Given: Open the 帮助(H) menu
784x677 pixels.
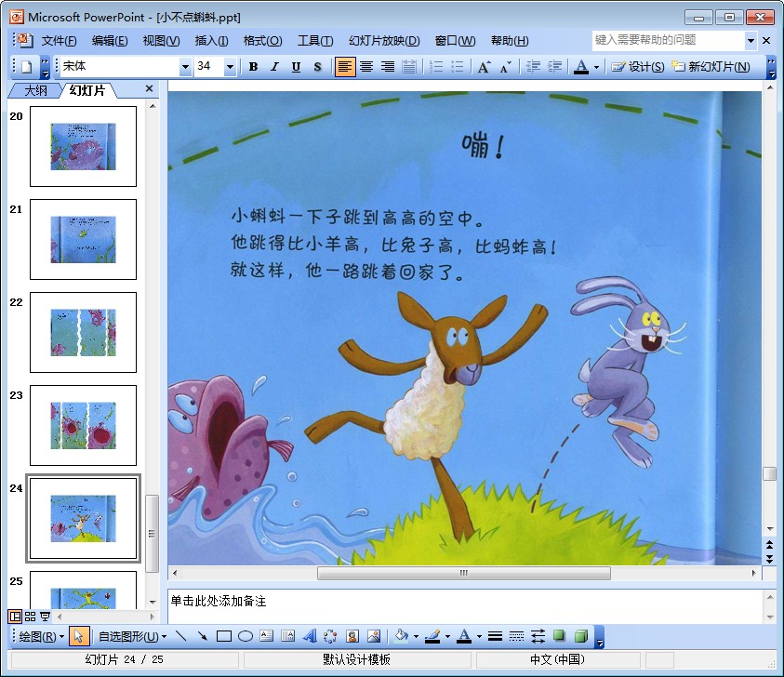Looking at the screenshot, I should coord(510,41).
